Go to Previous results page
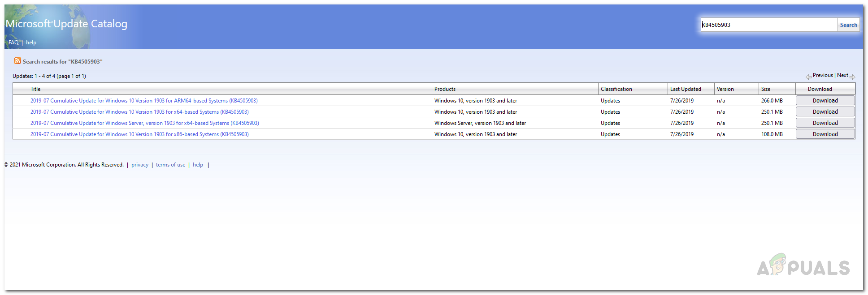Screen dimensions: 868x295 [x=823, y=75]
